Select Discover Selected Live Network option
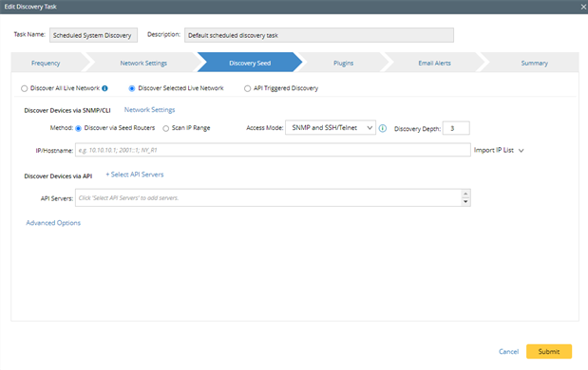 pyautogui.click(x=132, y=89)
